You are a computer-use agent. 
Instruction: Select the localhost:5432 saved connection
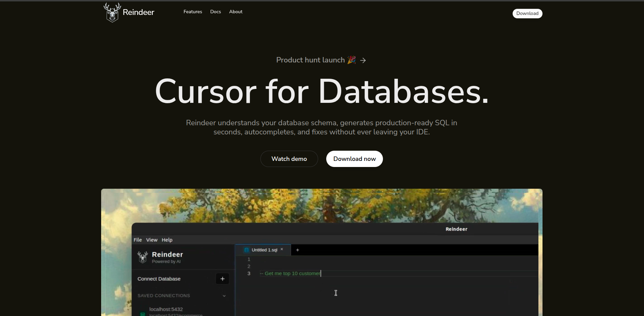[166, 309]
